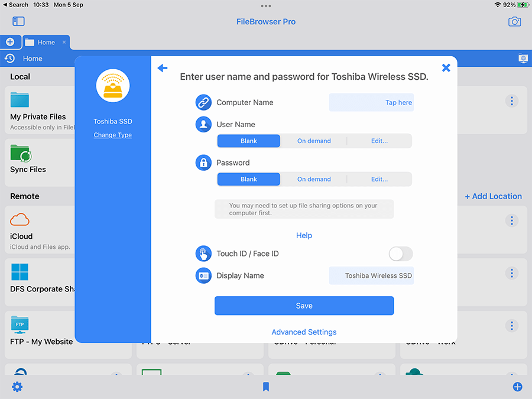Tap the Computer Name input field
532x399 pixels.
coord(371,102)
